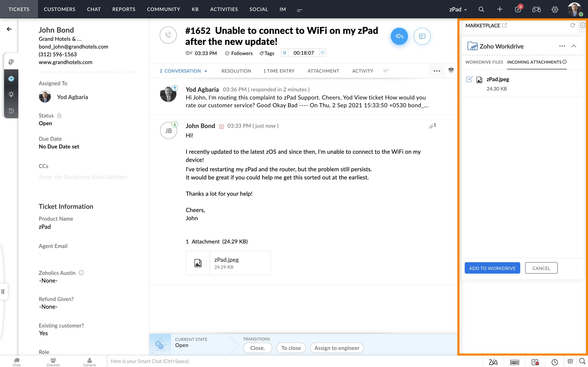Pause the ticket timer
Viewport: 588px width, 367px height.
pyautogui.click(x=285, y=53)
